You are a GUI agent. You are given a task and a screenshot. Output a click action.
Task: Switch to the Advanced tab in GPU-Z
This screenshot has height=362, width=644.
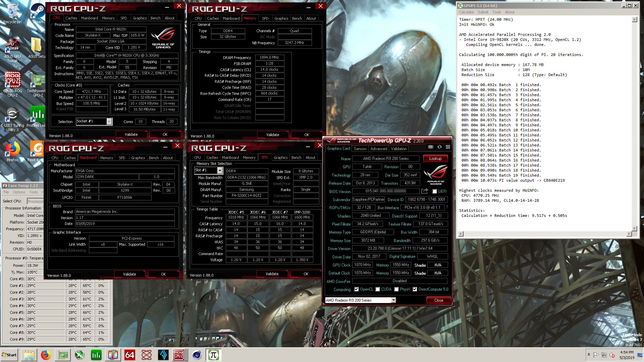point(379,149)
